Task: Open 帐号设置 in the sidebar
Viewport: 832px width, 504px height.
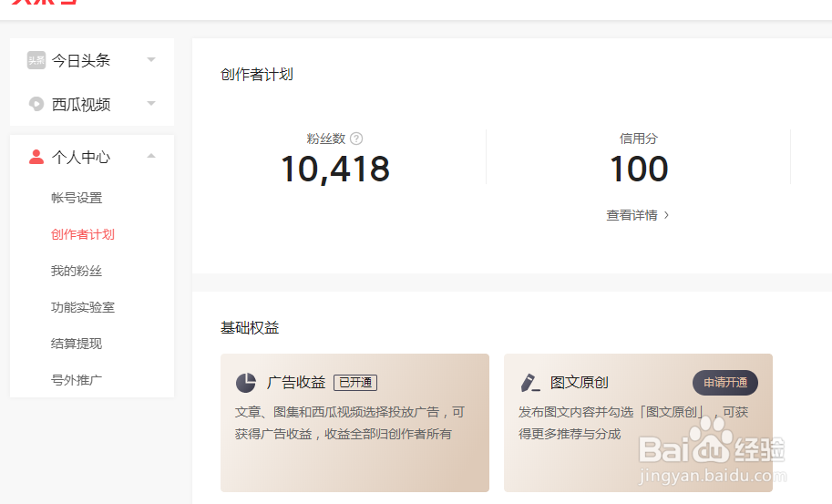Action: coord(77,198)
